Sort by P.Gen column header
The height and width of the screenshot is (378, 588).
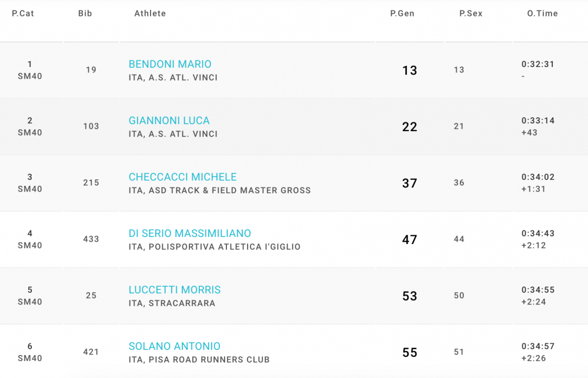tap(402, 14)
